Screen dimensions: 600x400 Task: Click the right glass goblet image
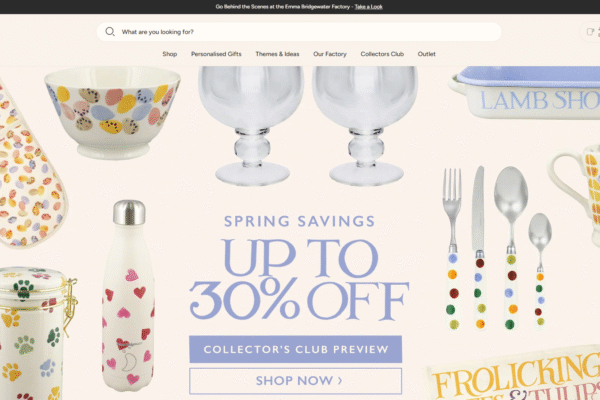click(365, 126)
